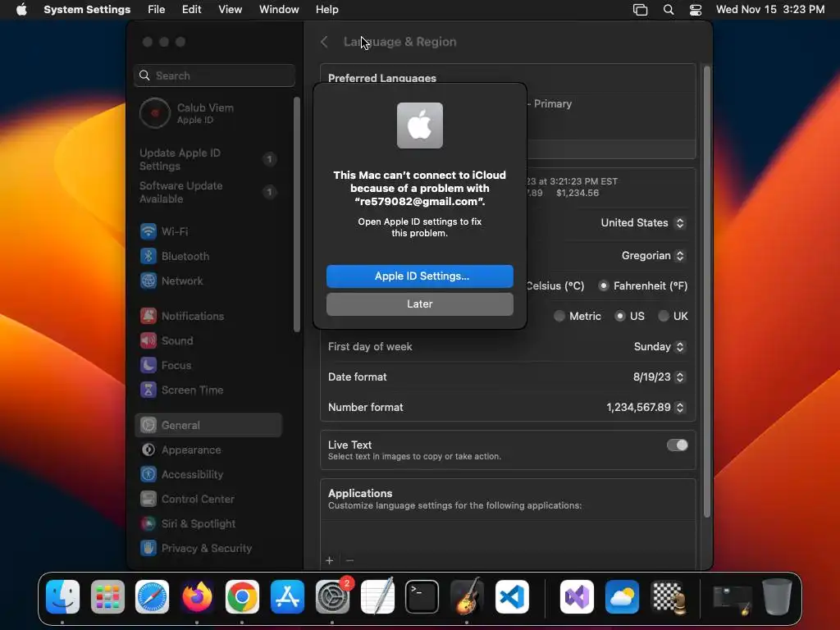840x630 pixels.
Task: Dismiss dialog with Later button
Action: [419, 304]
